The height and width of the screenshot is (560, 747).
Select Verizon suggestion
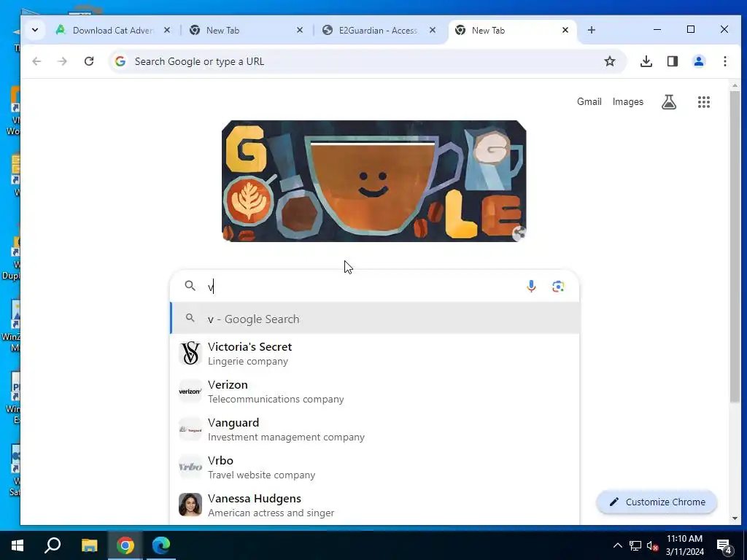375,392
